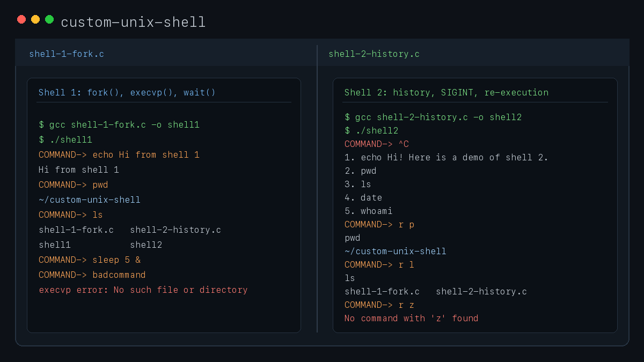Open the shell-2-history.c tab
Screen dimensions: 644x362
(374, 54)
